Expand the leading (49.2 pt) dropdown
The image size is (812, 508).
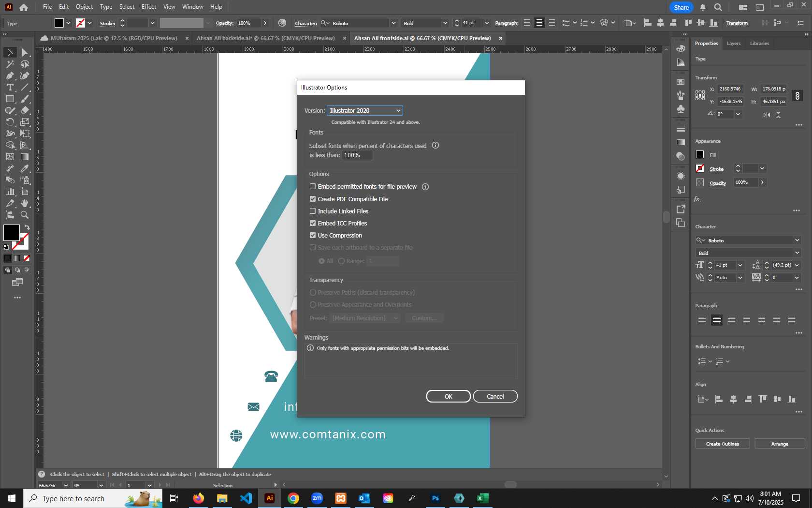tap(797, 265)
